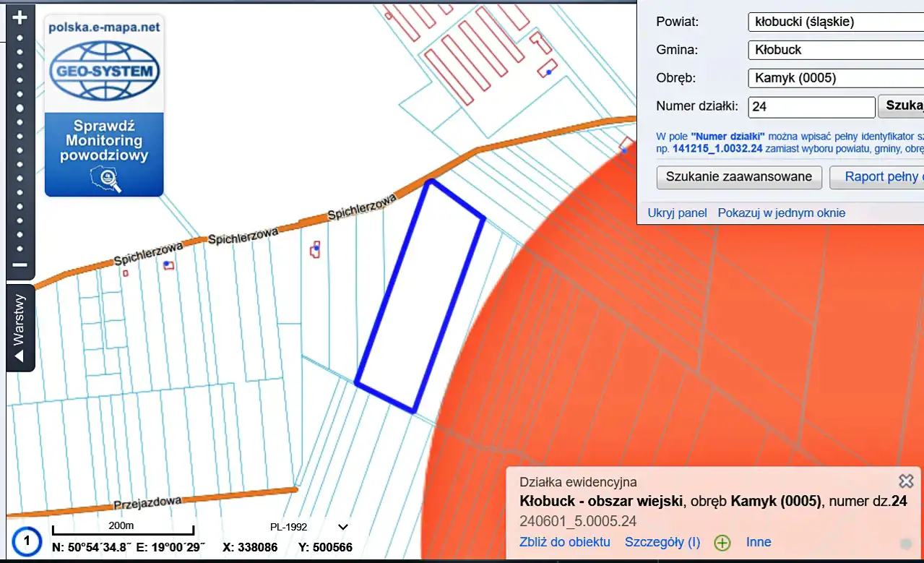The width and height of the screenshot is (924, 563).
Task: Zoom in with the plus button
Action: click(x=20, y=17)
